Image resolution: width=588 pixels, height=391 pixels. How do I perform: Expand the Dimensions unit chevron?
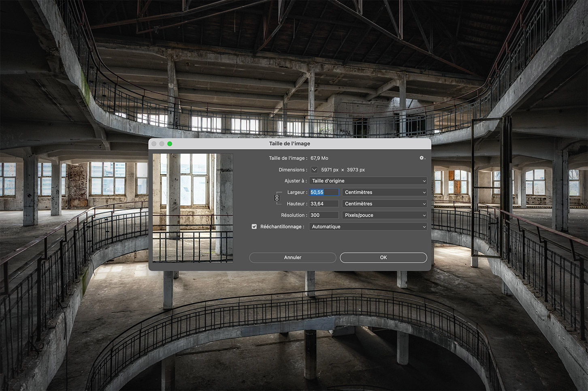click(314, 170)
